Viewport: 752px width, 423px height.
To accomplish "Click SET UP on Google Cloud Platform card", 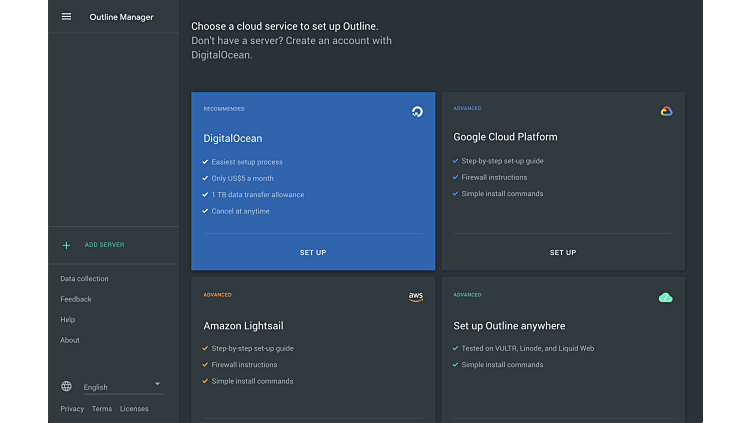I will tap(563, 252).
